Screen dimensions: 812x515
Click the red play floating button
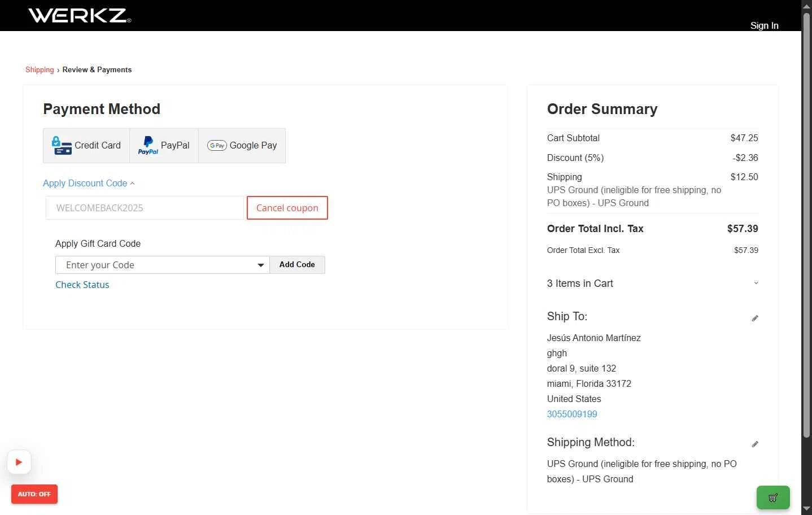coord(19,462)
